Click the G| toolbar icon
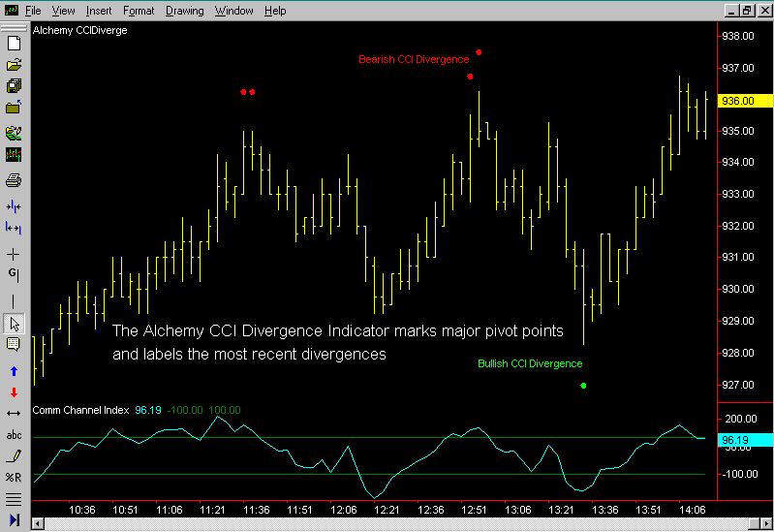Screen dimensions: 774x532 [x=14, y=274]
